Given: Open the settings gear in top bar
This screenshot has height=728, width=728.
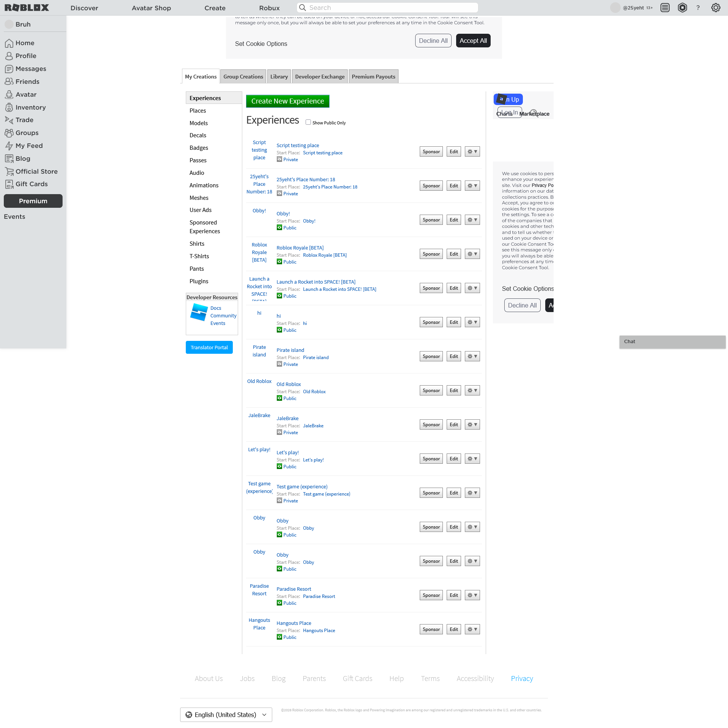Looking at the screenshot, I should 715,8.
